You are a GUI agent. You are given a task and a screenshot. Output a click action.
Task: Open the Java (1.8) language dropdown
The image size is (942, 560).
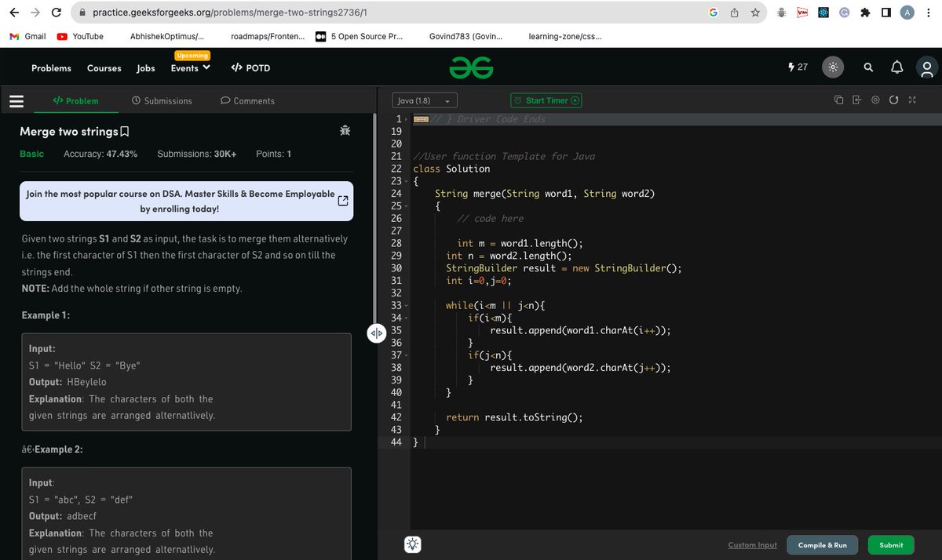point(425,100)
